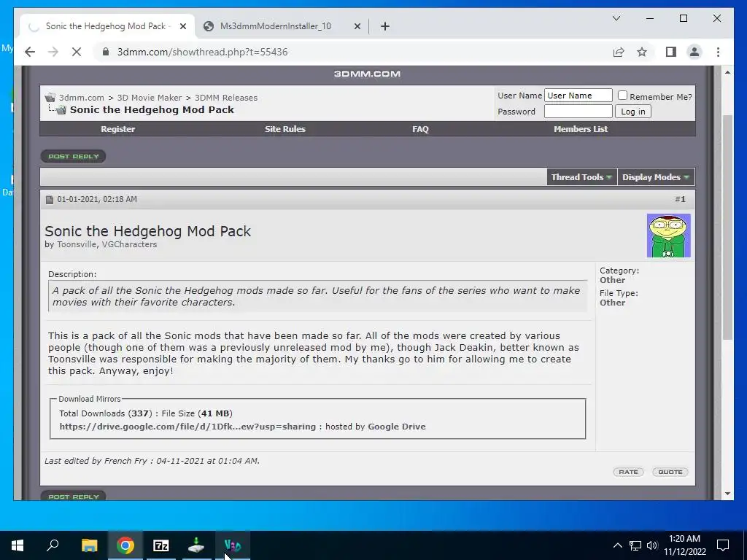The image size is (747, 560).
Task: Click the Password input field
Action: [x=578, y=112]
